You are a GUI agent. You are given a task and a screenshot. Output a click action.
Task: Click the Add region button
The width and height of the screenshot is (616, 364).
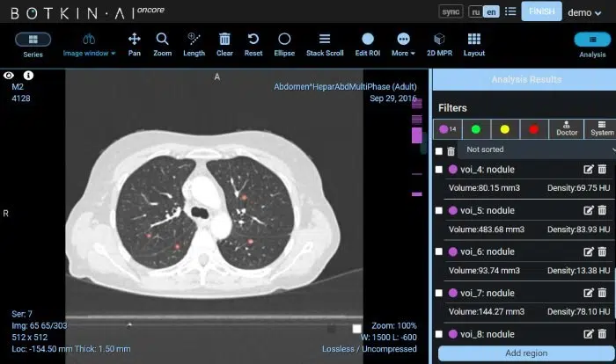pos(526,353)
